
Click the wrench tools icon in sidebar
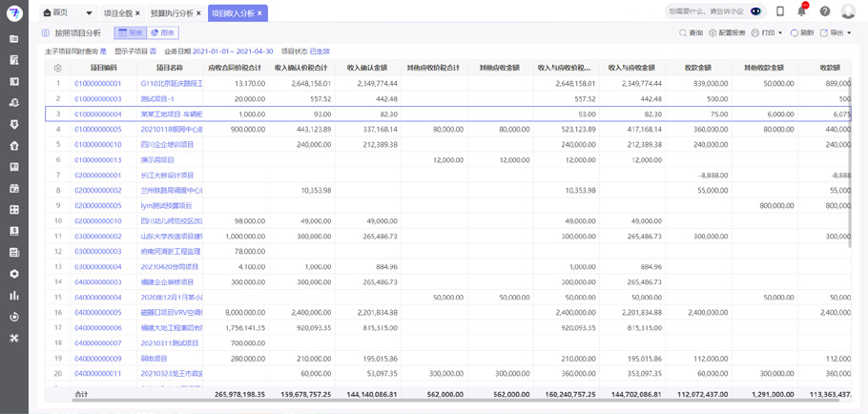(x=14, y=339)
